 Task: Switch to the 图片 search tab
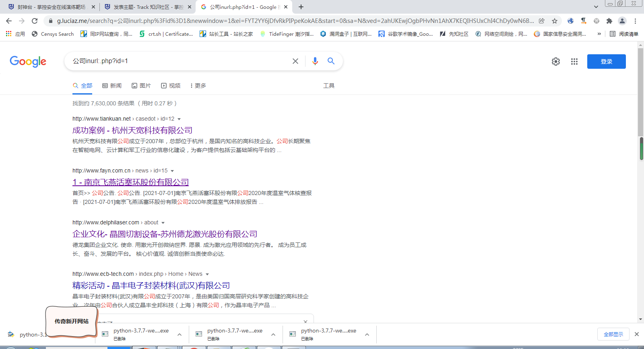click(141, 86)
